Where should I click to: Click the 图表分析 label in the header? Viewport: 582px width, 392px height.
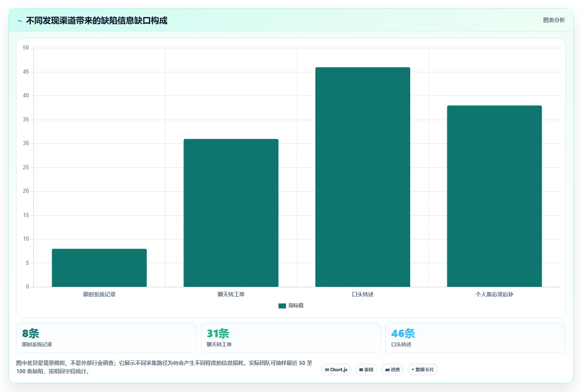[x=554, y=20]
